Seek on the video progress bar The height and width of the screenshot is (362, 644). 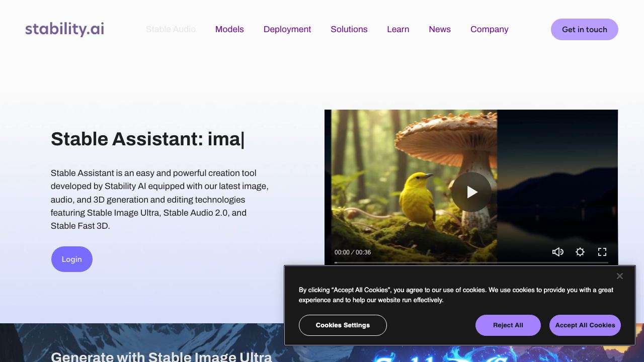click(471, 262)
